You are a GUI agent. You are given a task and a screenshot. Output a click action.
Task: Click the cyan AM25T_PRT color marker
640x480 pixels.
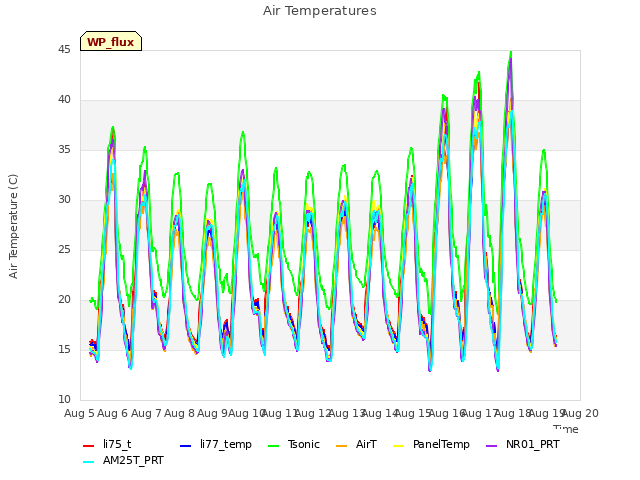coord(89,462)
